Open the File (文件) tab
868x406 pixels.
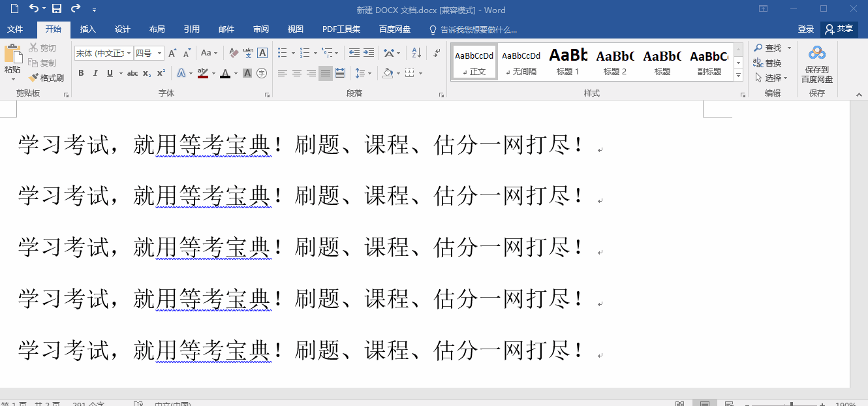[x=15, y=29]
